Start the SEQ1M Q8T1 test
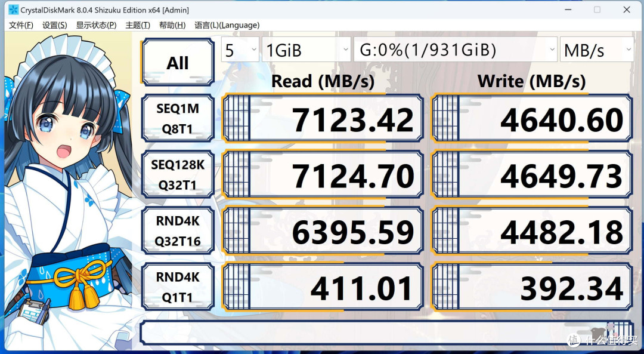Screen dimensions: 644x354 [x=178, y=118]
